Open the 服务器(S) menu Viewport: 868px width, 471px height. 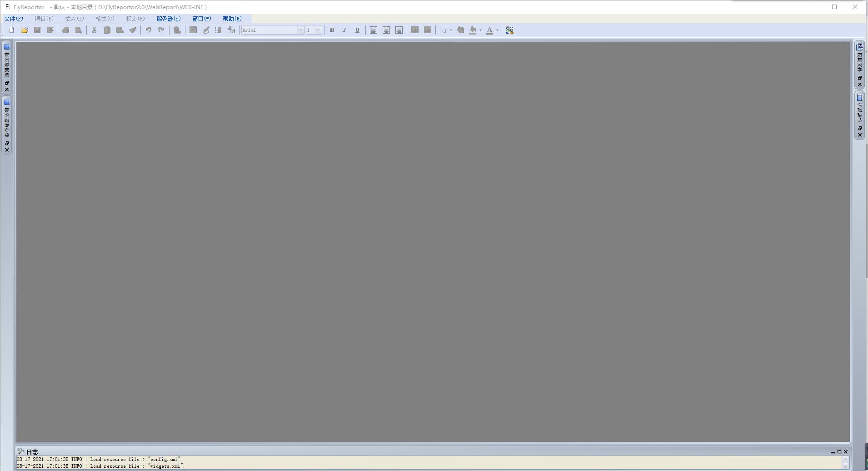point(168,19)
